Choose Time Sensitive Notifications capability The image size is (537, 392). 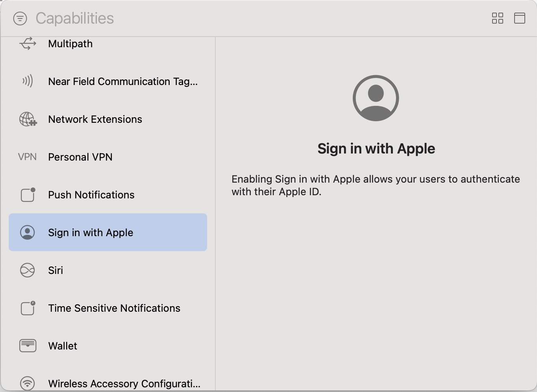pyautogui.click(x=114, y=308)
